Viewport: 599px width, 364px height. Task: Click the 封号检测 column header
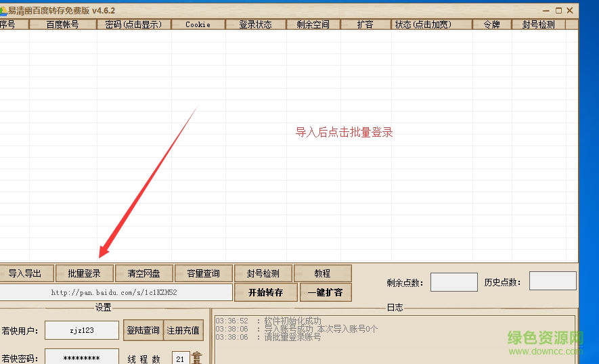pos(538,24)
